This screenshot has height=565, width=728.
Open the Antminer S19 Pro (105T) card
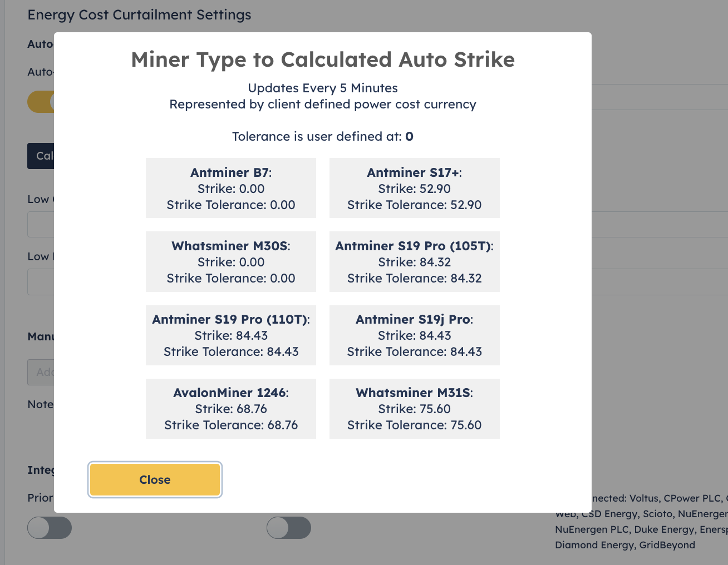[415, 261]
